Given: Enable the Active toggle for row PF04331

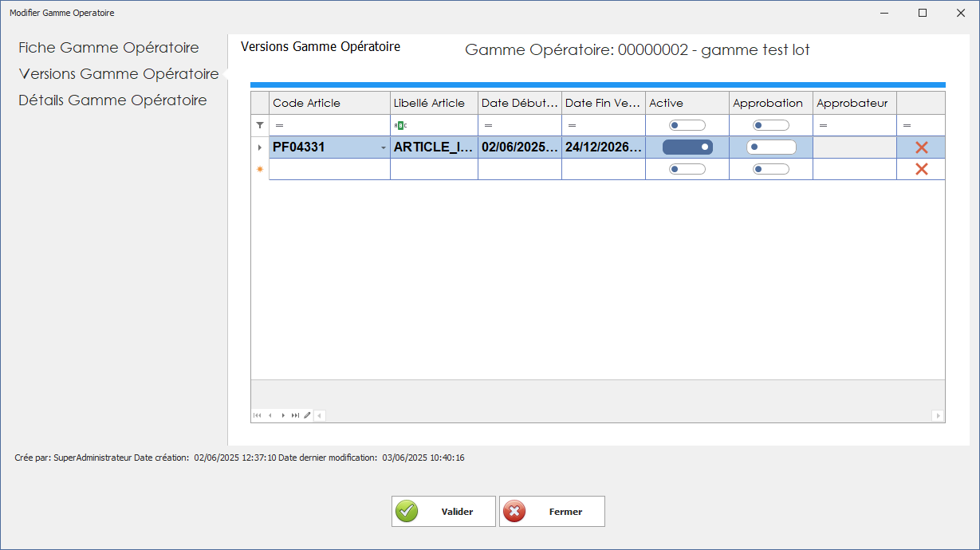Looking at the screenshot, I should (687, 147).
